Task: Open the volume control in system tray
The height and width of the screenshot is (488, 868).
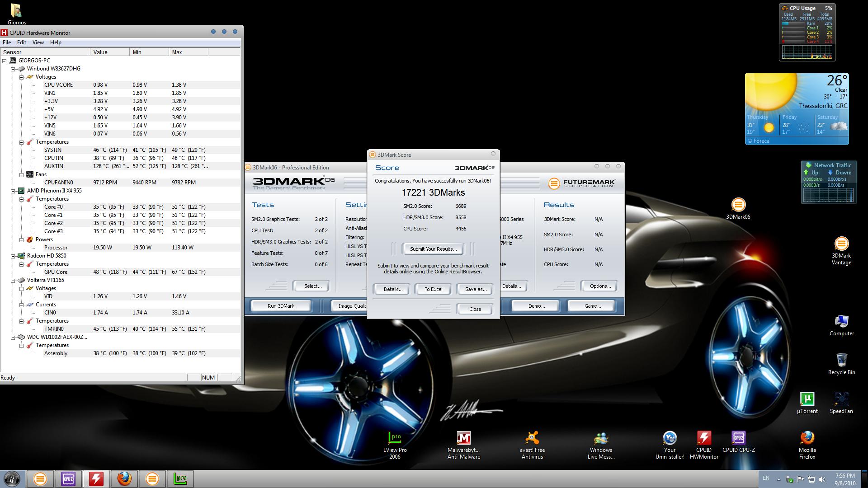Action: click(822, 479)
